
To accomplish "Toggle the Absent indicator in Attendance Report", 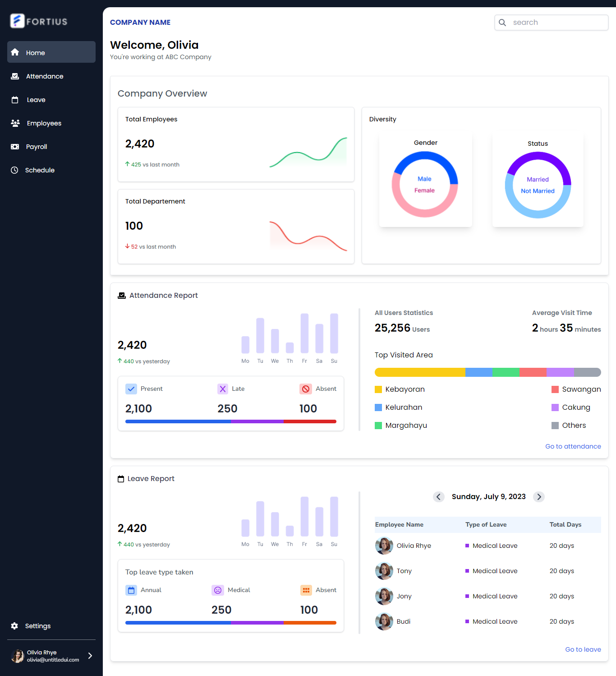I will [306, 389].
